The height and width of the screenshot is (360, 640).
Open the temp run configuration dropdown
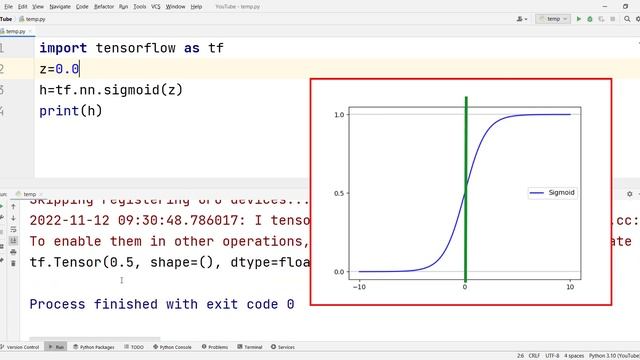553,19
